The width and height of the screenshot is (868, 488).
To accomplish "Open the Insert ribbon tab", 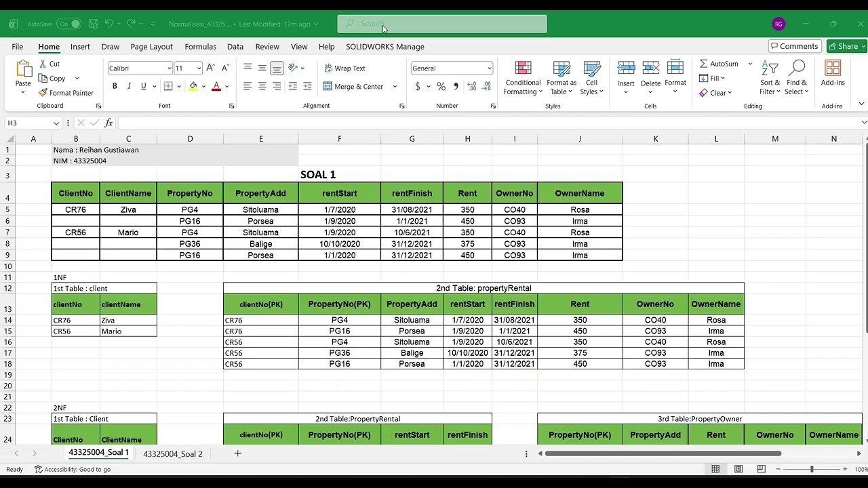I will click(x=80, y=47).
